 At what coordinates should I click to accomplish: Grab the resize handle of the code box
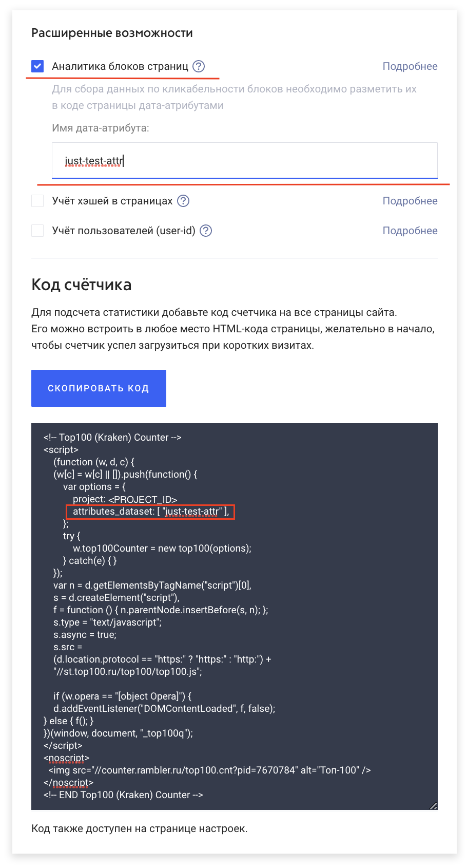pyautogui.click(x=433, y=805)
